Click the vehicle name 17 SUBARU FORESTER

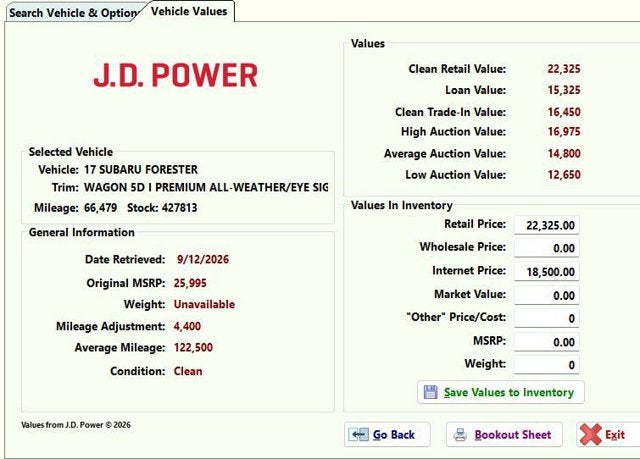[x=141, y=169]
